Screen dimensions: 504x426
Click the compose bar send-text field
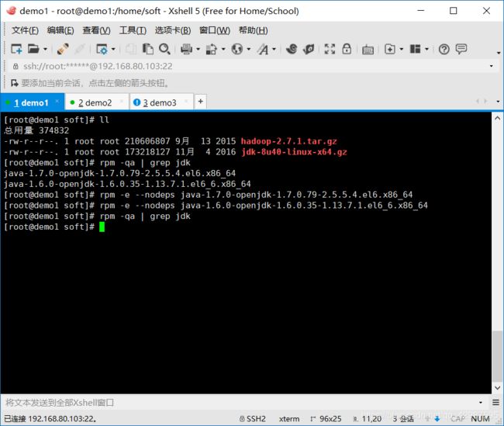click(240, 403)
